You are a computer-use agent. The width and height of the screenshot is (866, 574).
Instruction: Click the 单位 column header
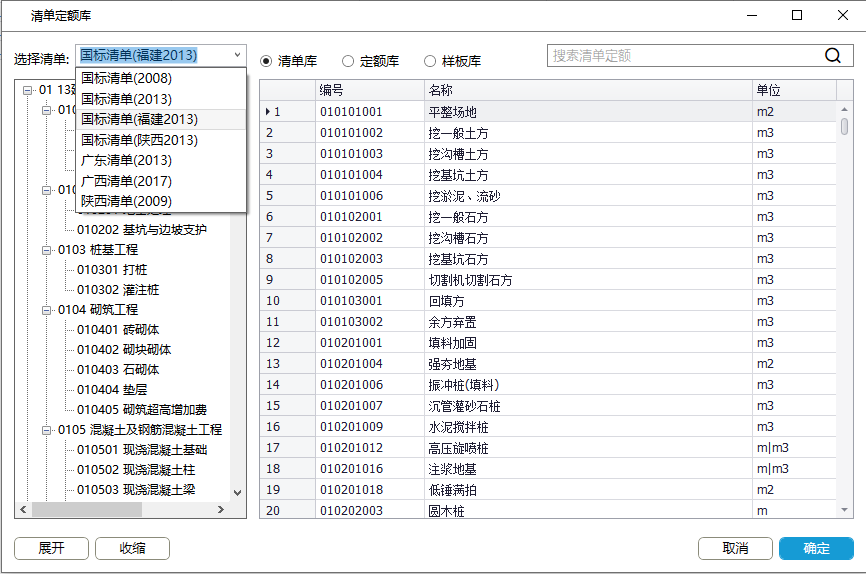tap(795, 90)
